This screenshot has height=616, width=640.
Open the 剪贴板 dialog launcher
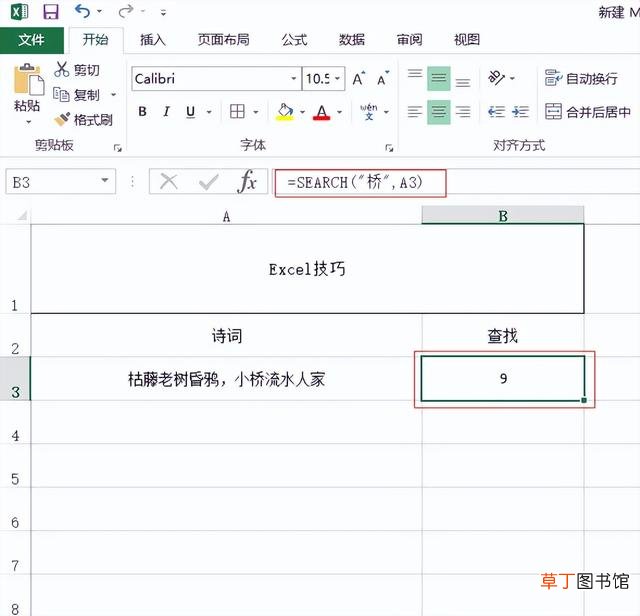[118, 148]
